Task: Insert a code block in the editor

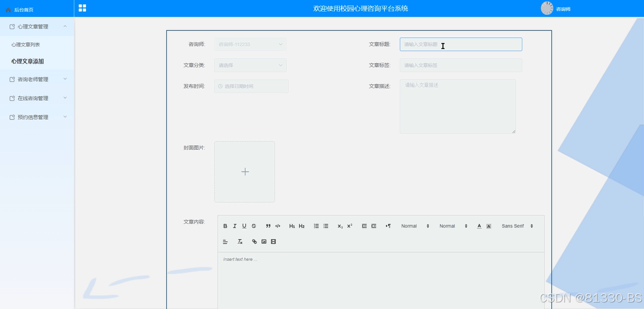Action: coord(278,226)
